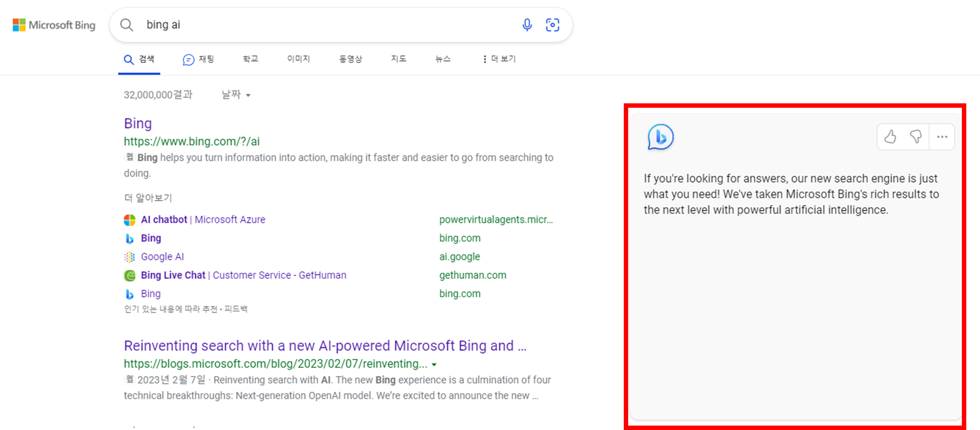
Task: Click the gethuman.com domain text
Action: 473,275
